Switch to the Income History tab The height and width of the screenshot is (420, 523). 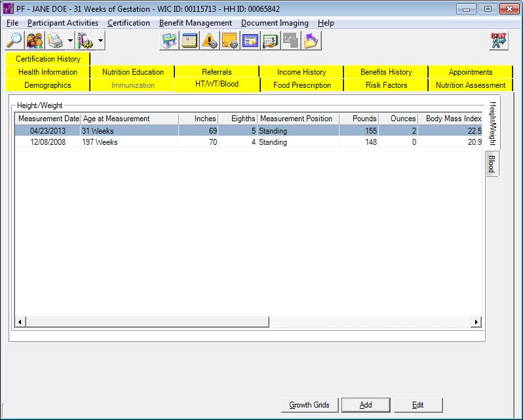point(301,72)
